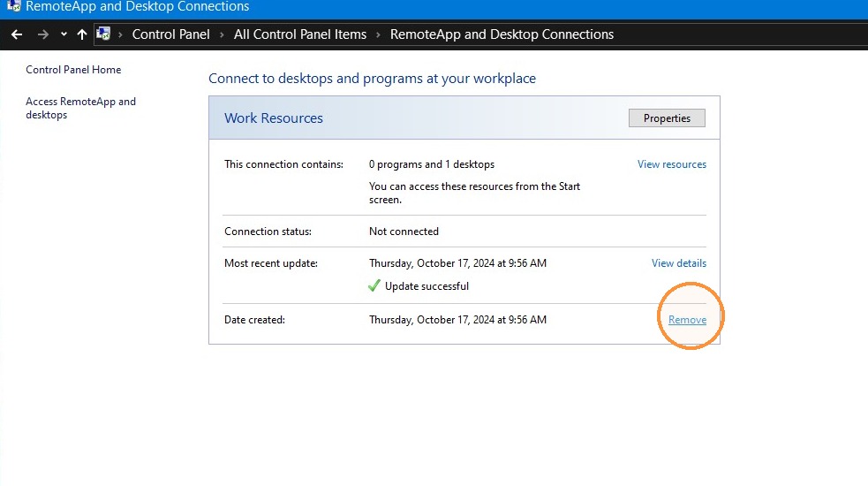Expand chevron after All Control Panel Items
This screenshot has width=868, height=486.
[x=378, y=34]
